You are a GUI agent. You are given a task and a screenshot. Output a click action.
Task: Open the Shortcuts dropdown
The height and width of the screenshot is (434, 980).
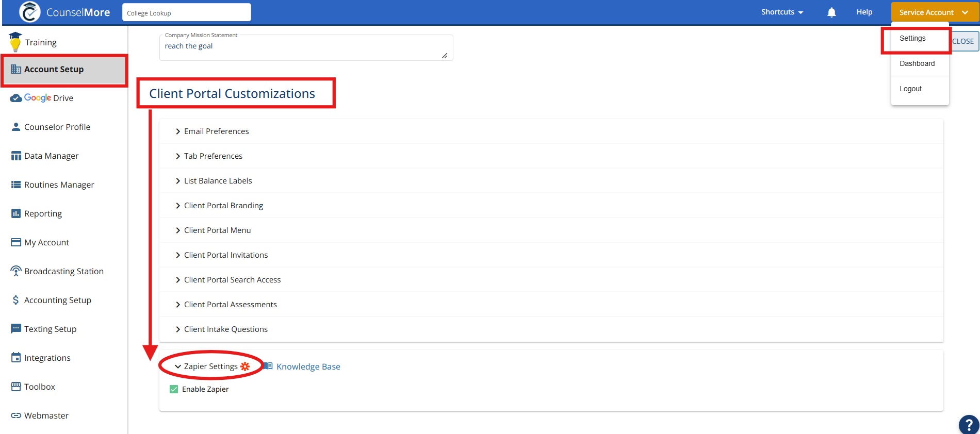tap(782, 12)
